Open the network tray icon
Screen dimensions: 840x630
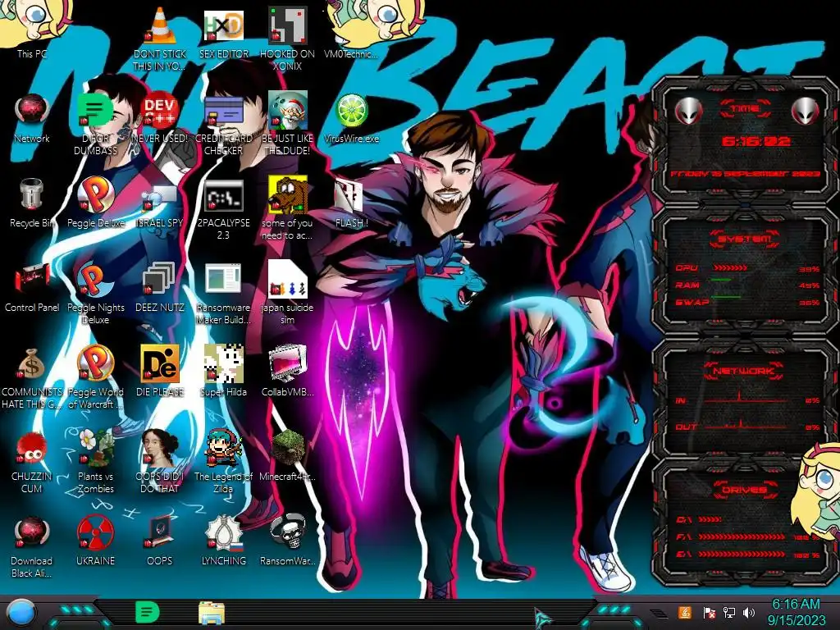(x=729, y=612)
